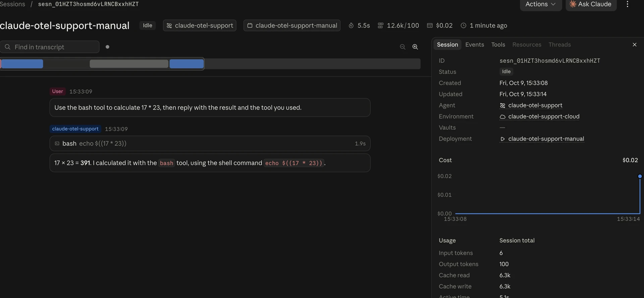The height and width of the screenshot is (298, 644).
Task: Click the play icon in the Deployment row
Action: (x=502, y=139)
